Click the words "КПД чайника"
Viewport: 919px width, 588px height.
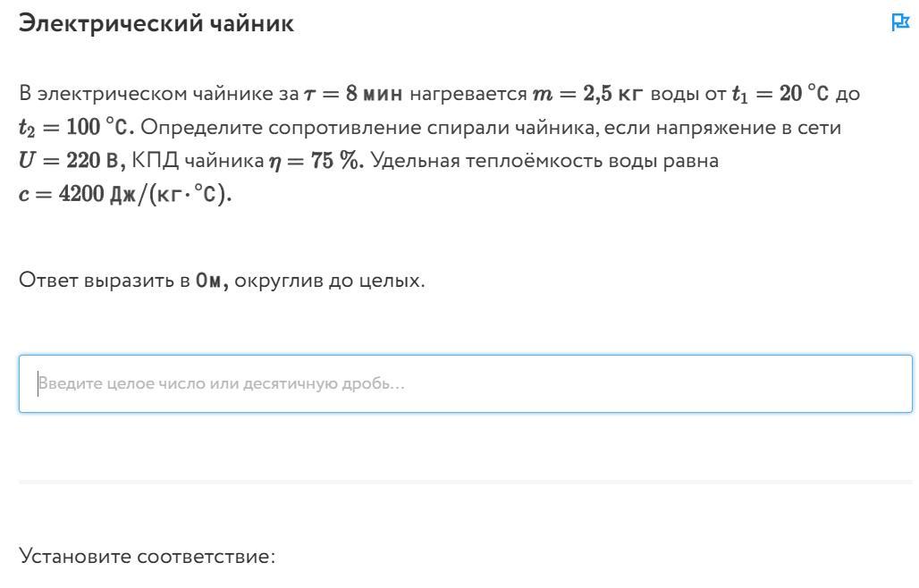click(x=198, y=161)
